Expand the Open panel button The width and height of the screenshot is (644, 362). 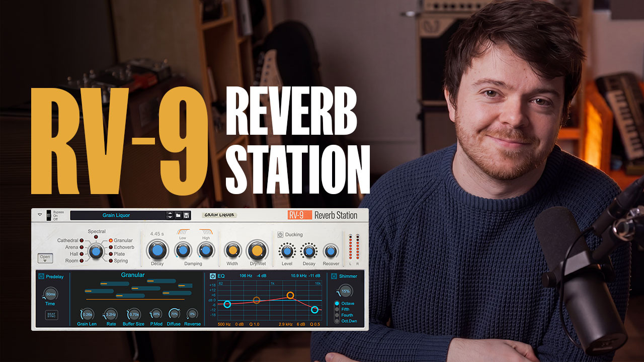[45, 258]
